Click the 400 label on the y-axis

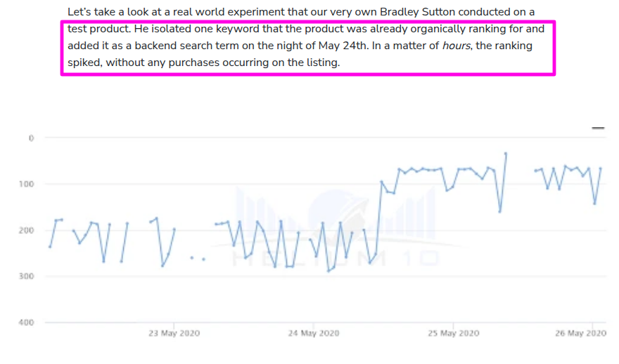[x=27, y=323]
